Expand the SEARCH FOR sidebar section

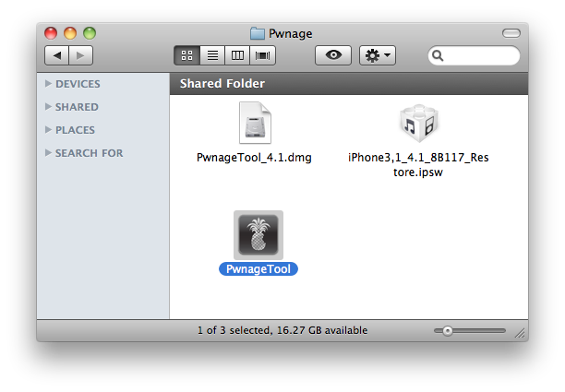tap(48, 152)
